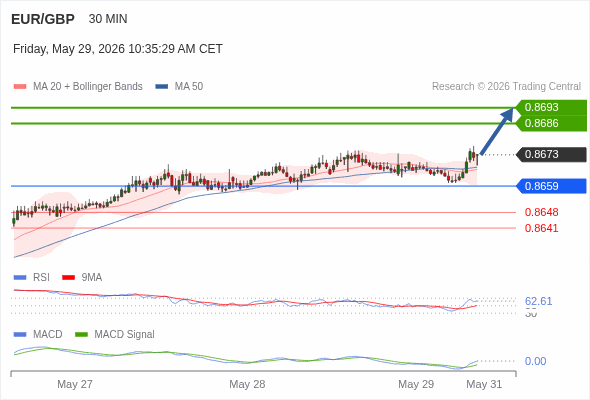The height and width of the screenshot is (400, 590).
Task: Open the Trading Central research credit
Action: coord(506,87)
